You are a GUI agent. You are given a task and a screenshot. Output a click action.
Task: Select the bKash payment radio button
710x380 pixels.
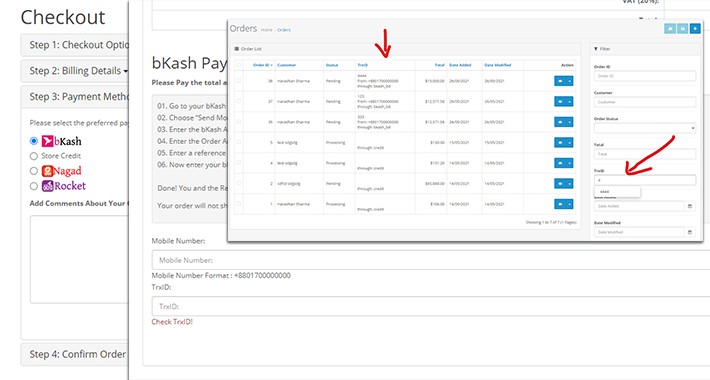tap(34, 141)
